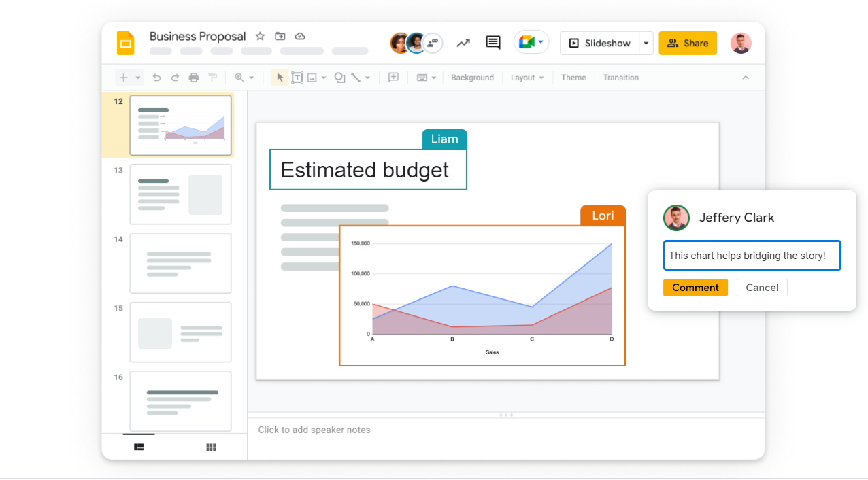868x480 pixels.
Task: Select the Text box tool
Action: click(x=297, y=77)
